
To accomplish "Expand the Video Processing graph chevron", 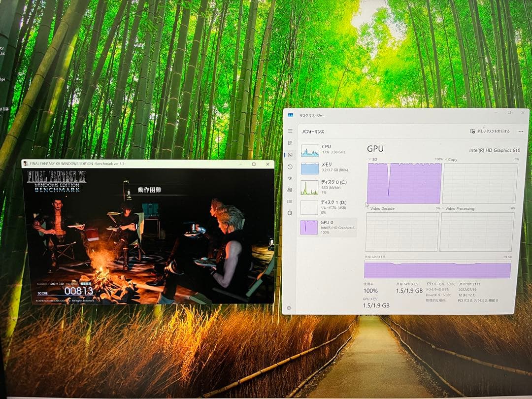I will coord(442,208).
